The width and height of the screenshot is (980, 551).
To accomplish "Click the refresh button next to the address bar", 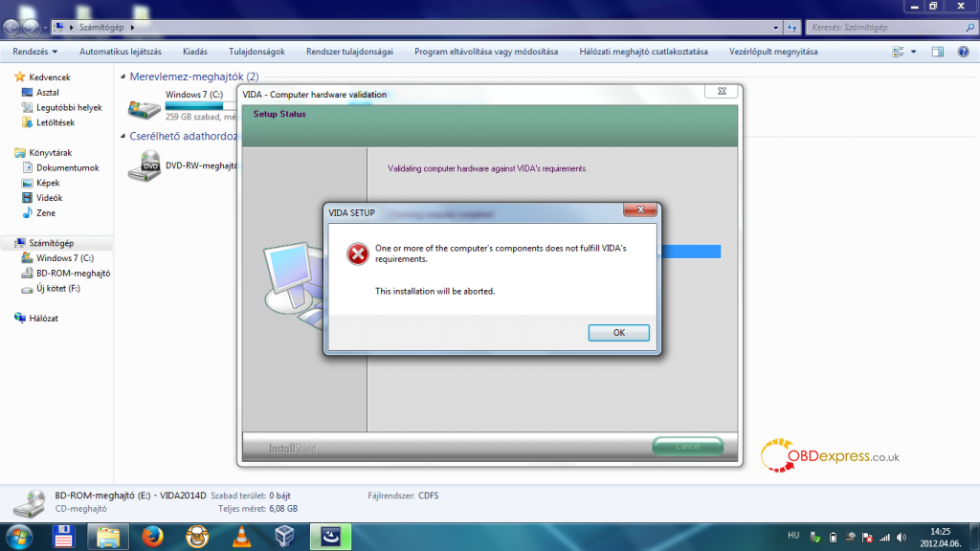I will click(792, 28).
